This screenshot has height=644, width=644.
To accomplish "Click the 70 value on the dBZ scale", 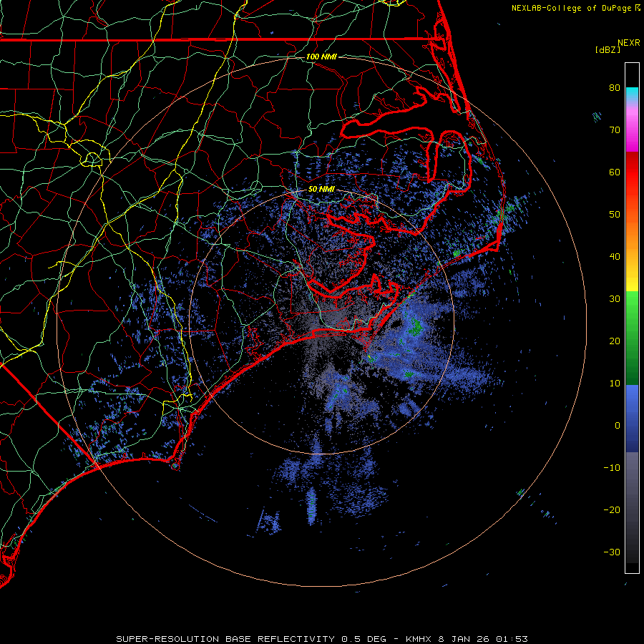I will coord(615,130).
